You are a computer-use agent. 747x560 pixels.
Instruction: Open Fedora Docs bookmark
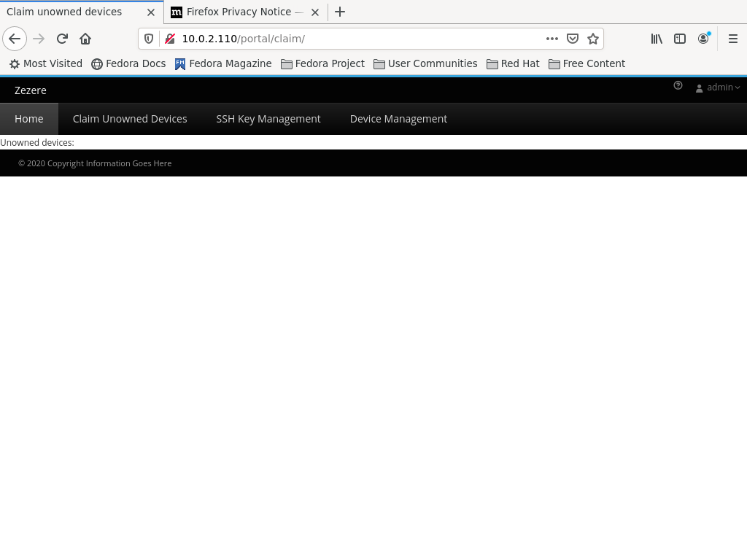(x=128, y=64)
